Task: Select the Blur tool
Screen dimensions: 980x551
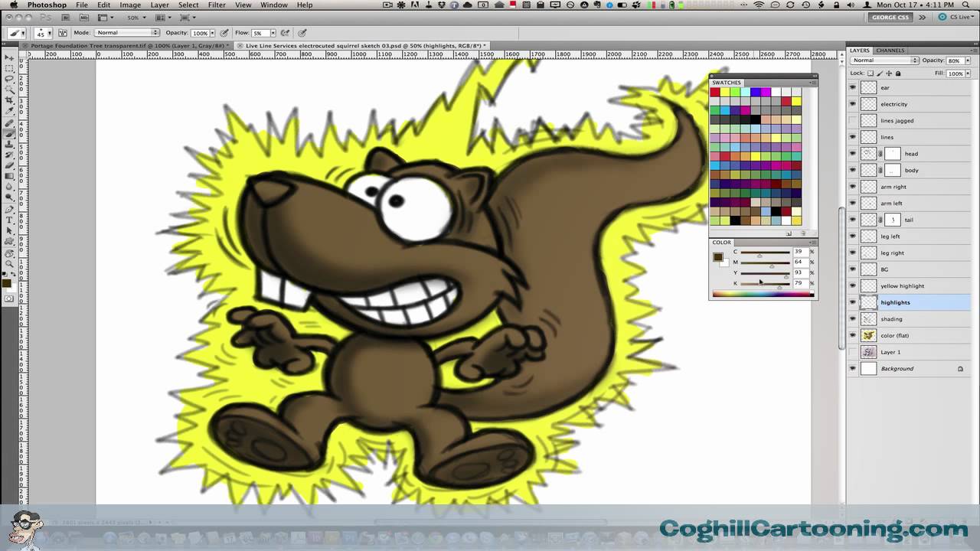Action: (9, 187)
